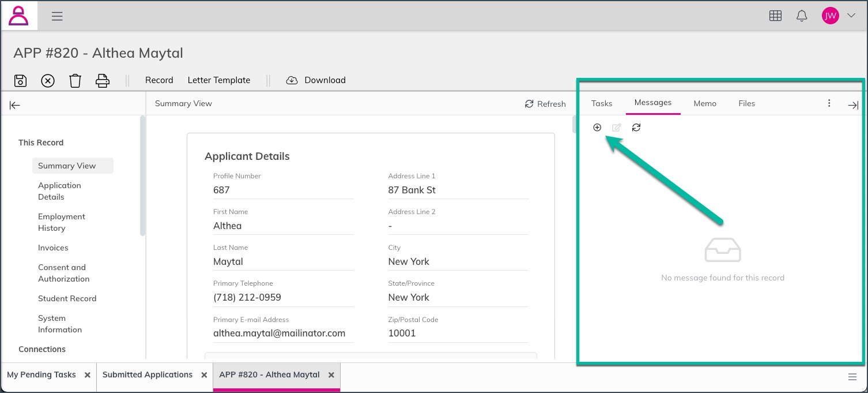
Task: Close the Submitted Applications tab
Action: coord(204,375)
